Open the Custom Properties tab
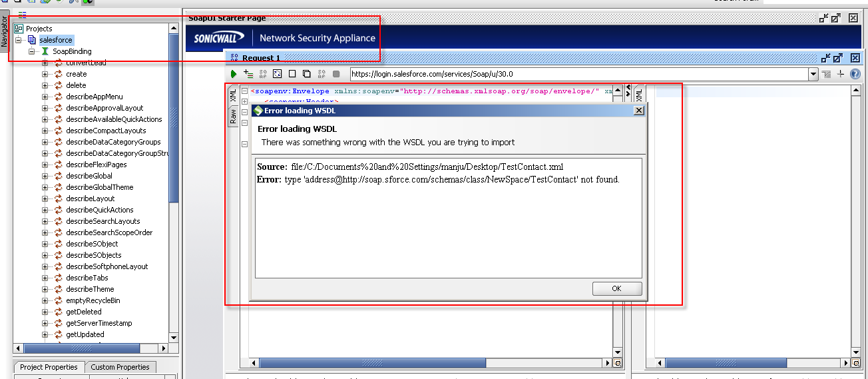The image size is (868, 379). click(x=120, y=367)
